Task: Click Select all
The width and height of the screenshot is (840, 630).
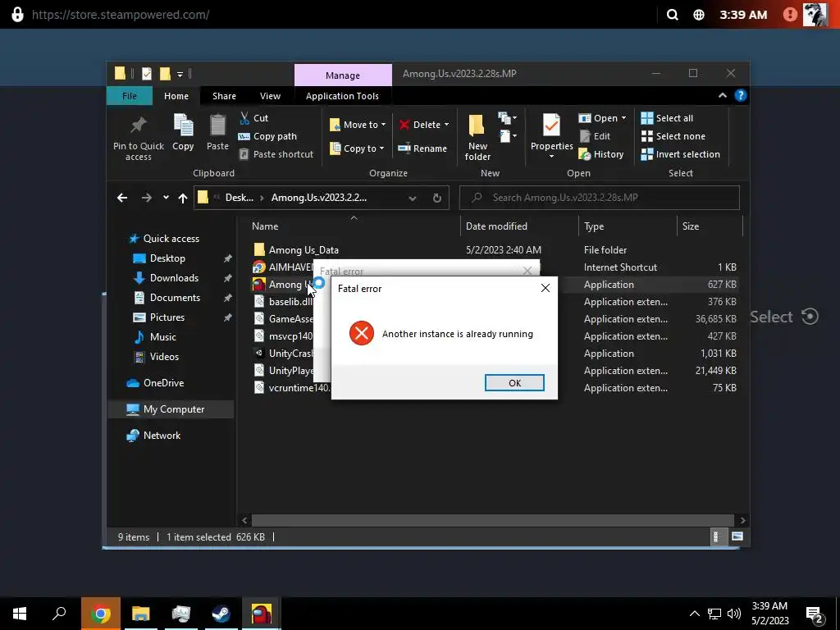Action: (x=667, y=118)
